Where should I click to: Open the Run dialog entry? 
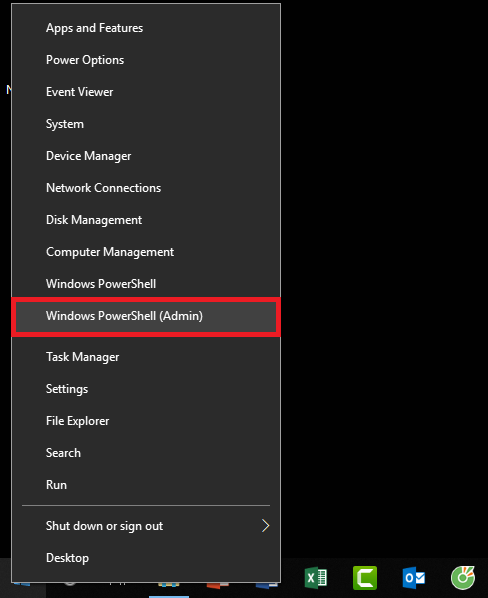click(146, 485)
